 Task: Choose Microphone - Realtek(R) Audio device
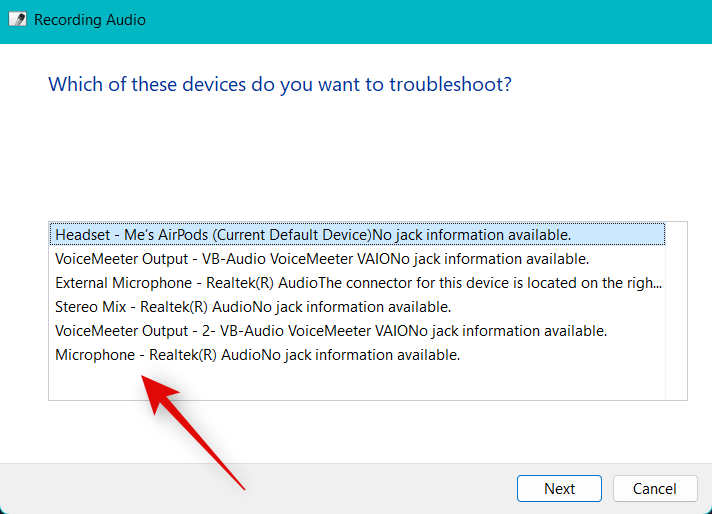(x=257, y=355)
